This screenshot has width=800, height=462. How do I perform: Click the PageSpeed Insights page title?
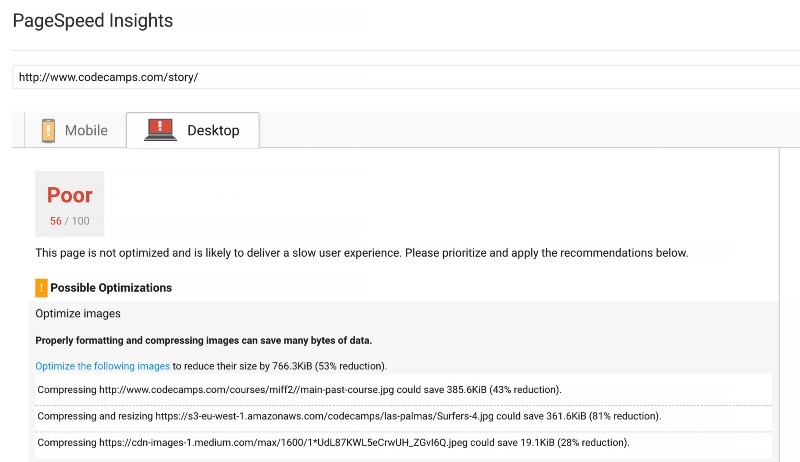[x=92, y=20]
